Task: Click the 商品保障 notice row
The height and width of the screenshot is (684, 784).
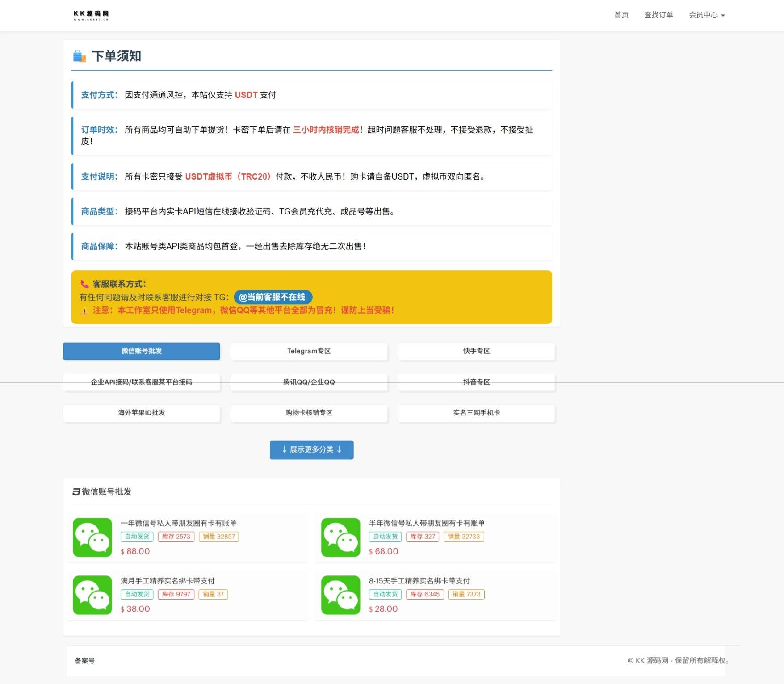Action: pyautogui.click(x=312, y=247)
